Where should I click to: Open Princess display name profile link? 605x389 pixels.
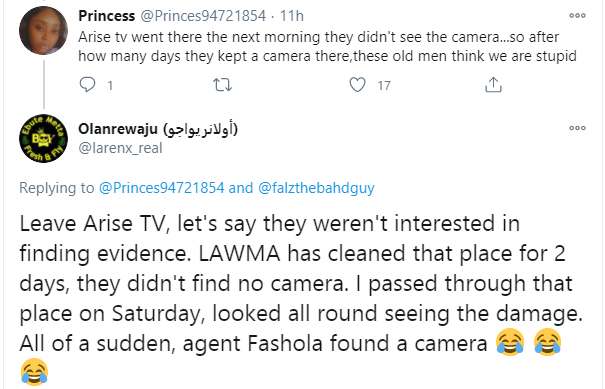tap(107, 16)
